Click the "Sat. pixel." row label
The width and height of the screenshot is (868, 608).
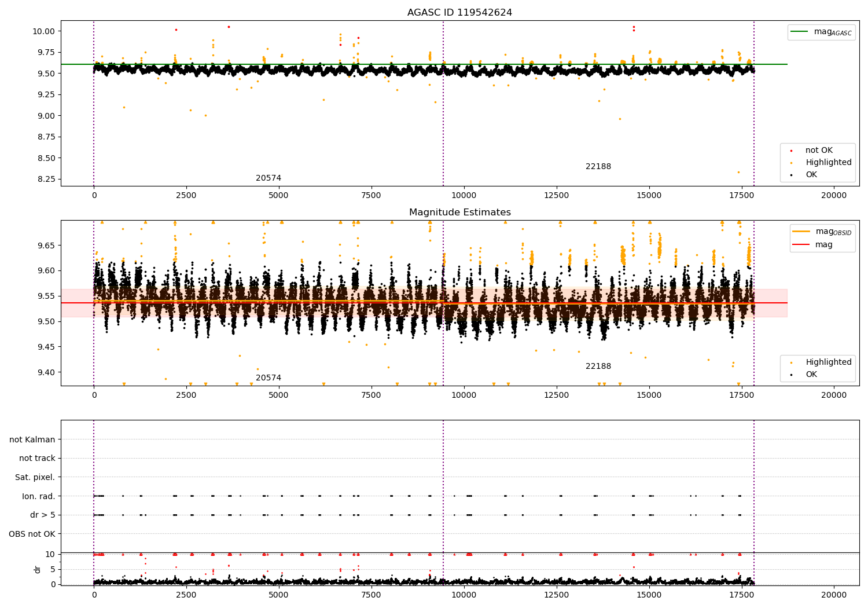35,477
